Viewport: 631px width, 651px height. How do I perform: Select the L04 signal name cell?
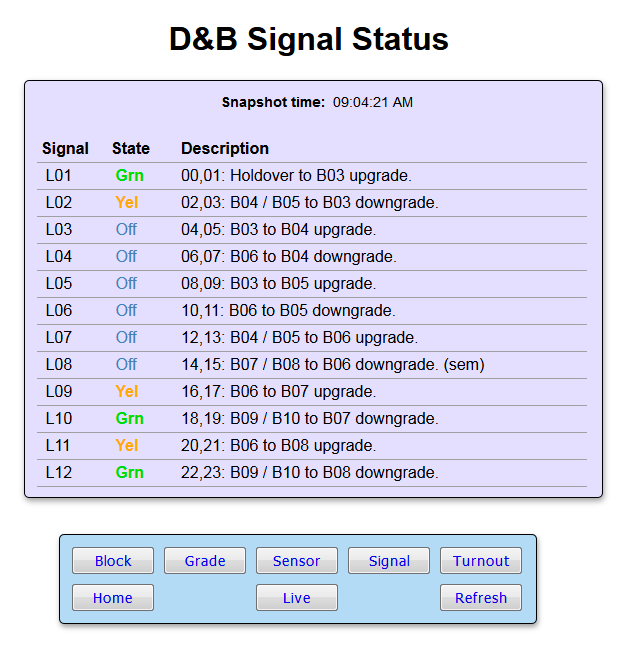59,257
